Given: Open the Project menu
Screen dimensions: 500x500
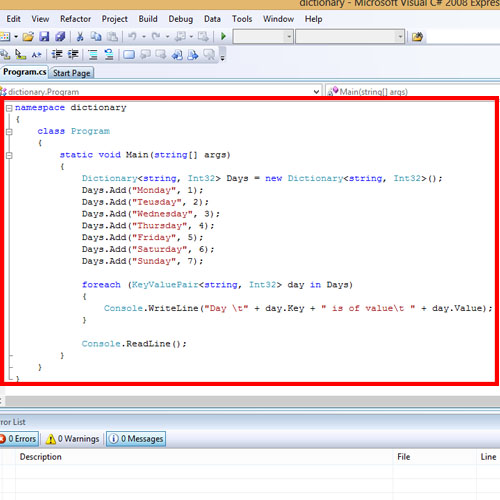Looking at the screenshot, I should coord(115,19).
